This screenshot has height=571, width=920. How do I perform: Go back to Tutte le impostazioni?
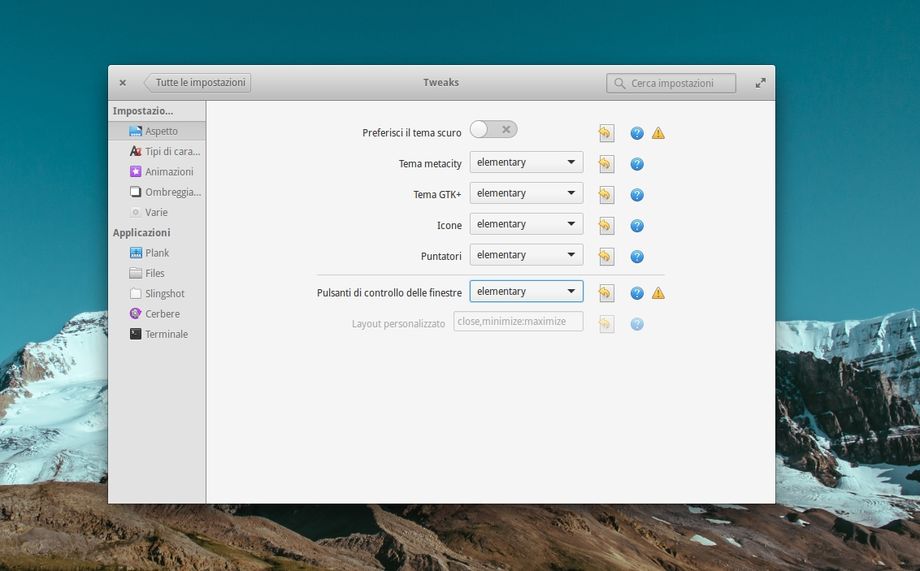pyautogui.click(x=198, y=83)
